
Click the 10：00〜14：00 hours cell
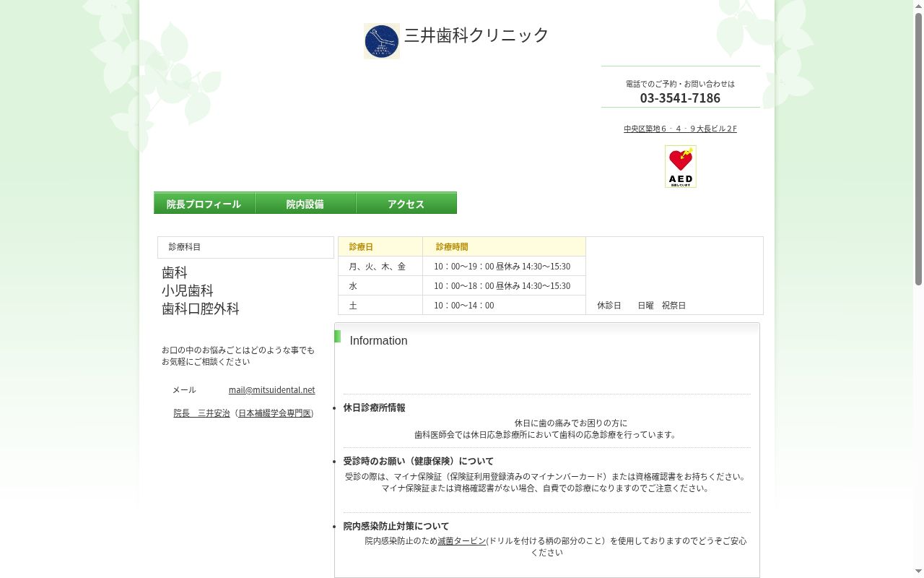(x=504, y=305)
